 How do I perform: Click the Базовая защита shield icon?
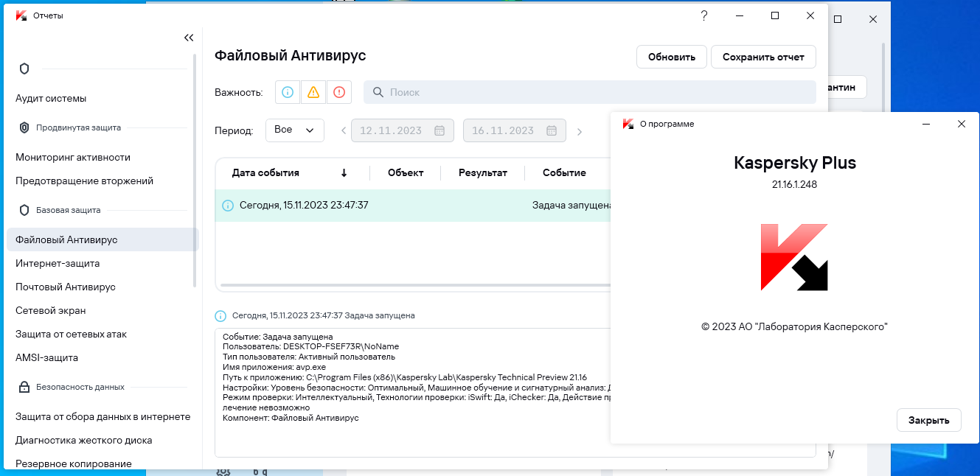pos(24,210)
